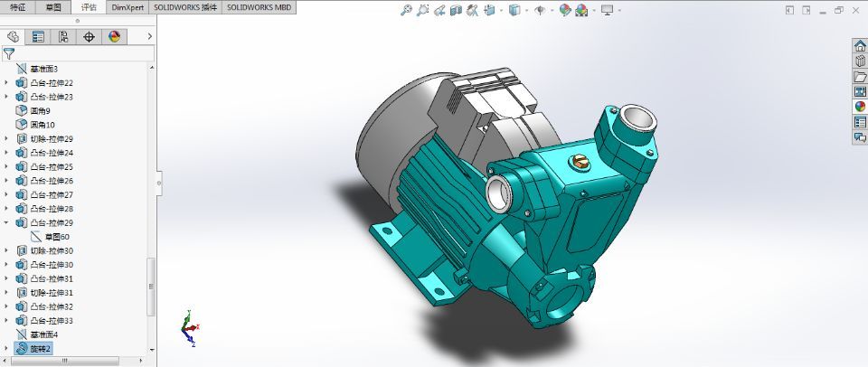Viewport: 868px width, 367px height.
Task: Open the Display Style dropdown cube
Action: tap(514, 11)
